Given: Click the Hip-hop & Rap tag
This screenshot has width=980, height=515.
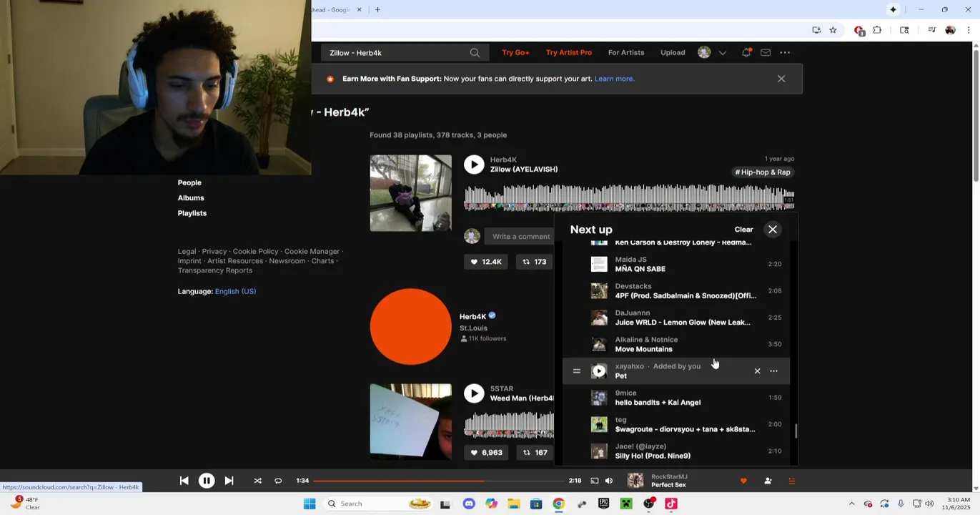Looking at the screenshot, I should click(x=763, y=172).
